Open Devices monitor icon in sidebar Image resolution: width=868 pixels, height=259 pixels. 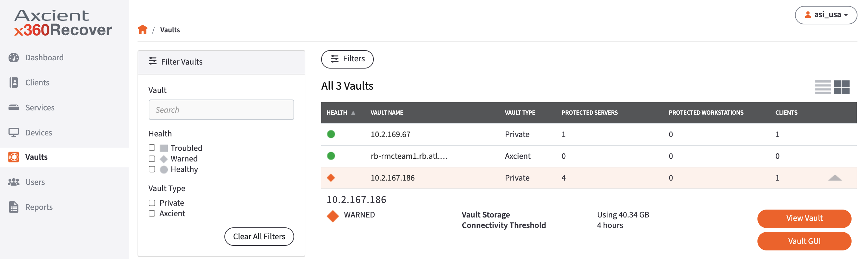[x=14, y=132]
